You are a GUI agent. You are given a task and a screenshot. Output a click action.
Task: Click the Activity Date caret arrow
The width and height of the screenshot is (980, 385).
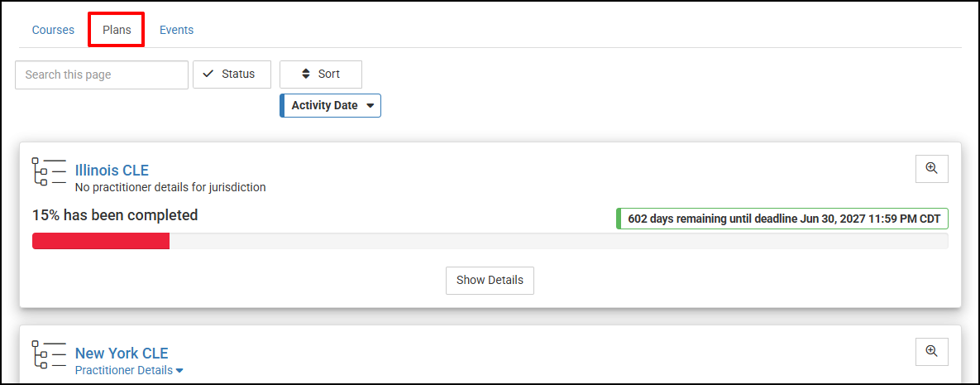click(x=370, y=106)
